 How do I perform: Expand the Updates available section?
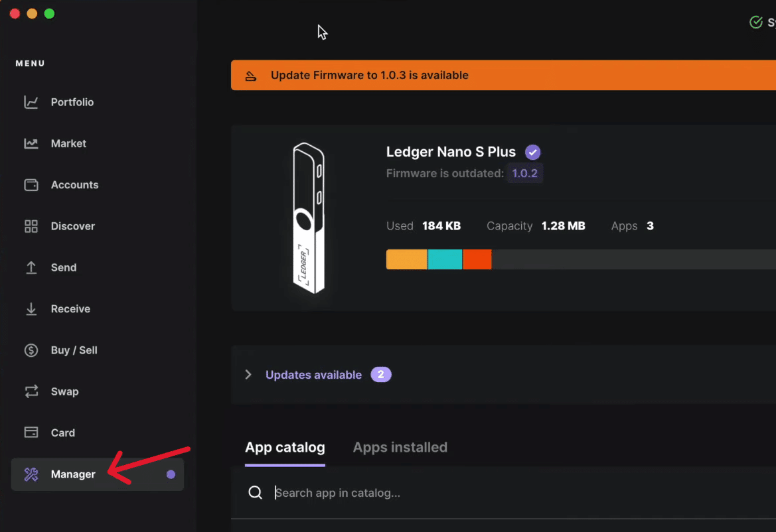313,374
